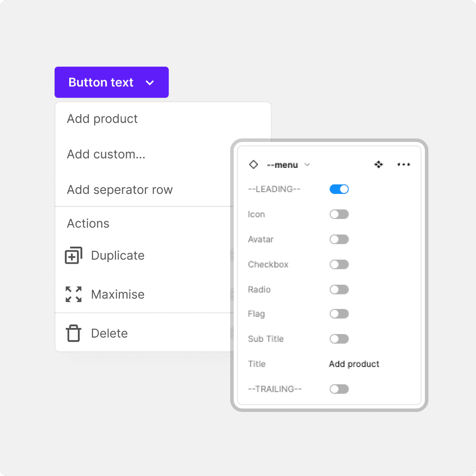Edit the Title field value Add product
476x476 pixels.
pyautogui.click(x=354, y=364)
